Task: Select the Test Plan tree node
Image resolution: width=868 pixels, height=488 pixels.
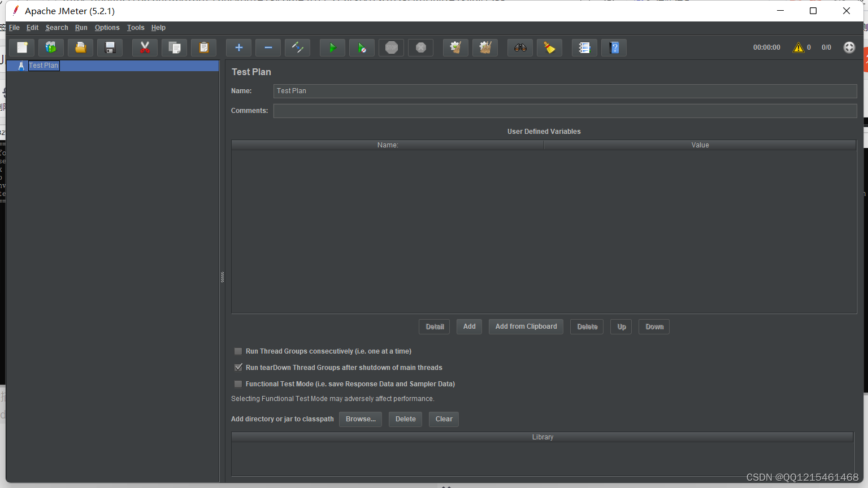Action: [44, 66]
